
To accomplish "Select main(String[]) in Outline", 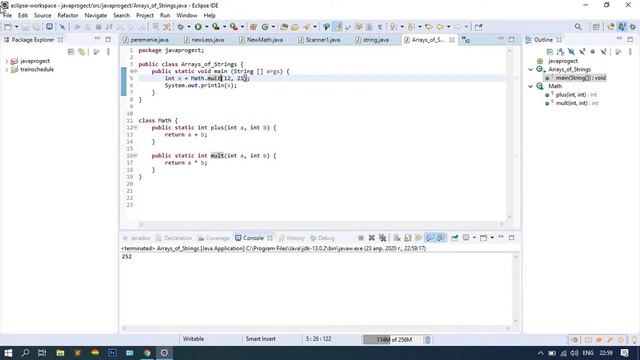I will (x=580, y=78).
